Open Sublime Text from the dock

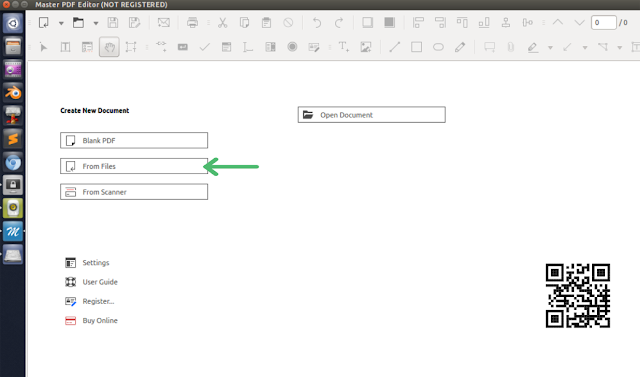coord(13,139)
